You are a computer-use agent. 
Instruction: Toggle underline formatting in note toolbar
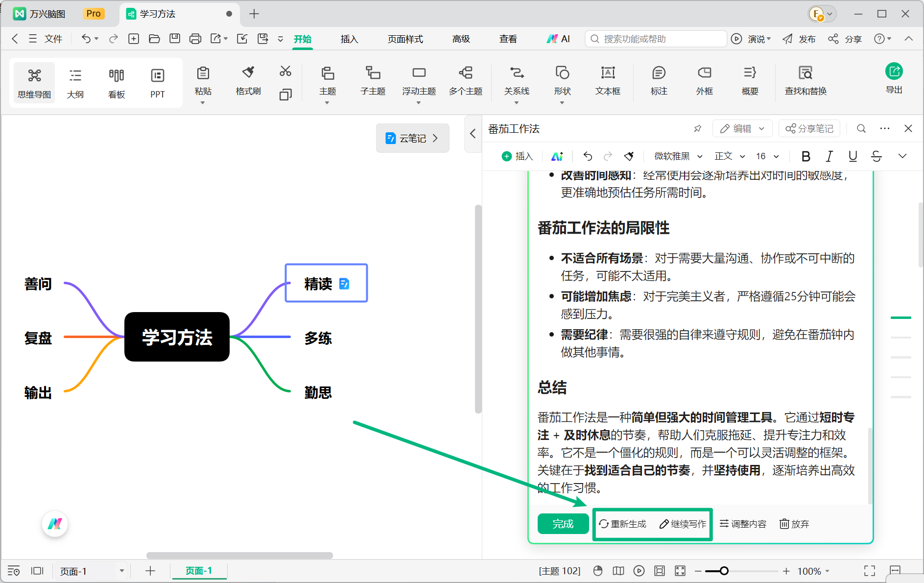tap(853, 156)
